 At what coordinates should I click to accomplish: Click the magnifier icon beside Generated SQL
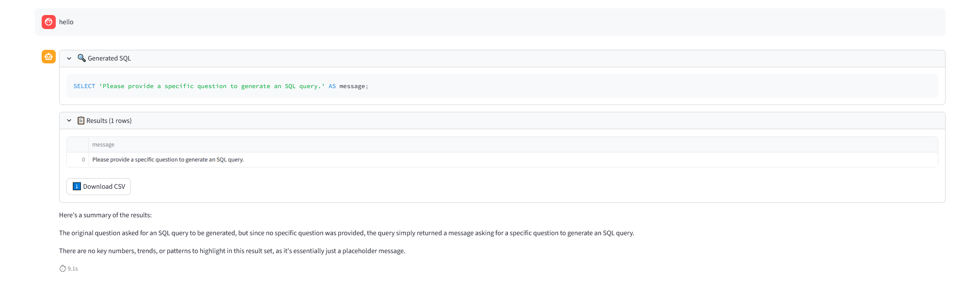(81, 58)
